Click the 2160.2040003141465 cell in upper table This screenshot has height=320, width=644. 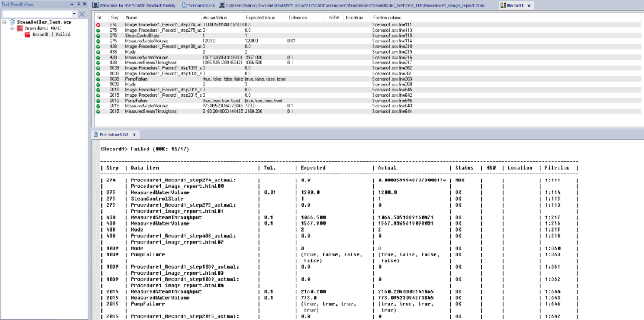[x=222, y=111]
